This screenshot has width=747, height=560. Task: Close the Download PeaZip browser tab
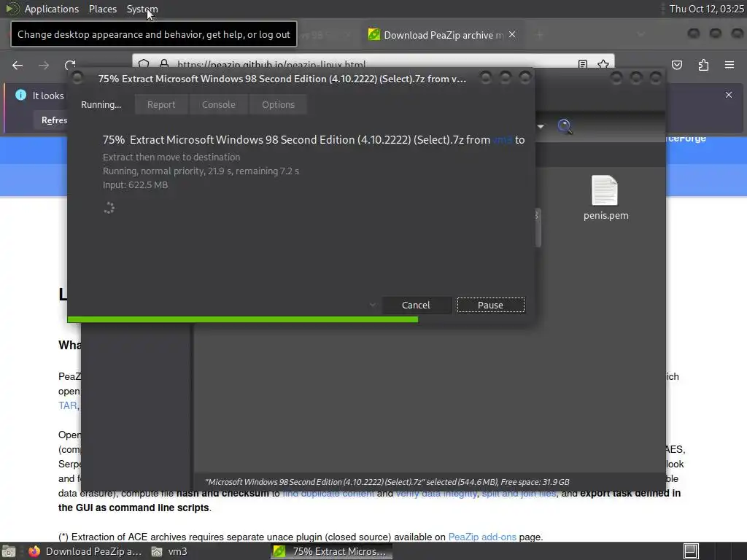click(x=512, y=35)
